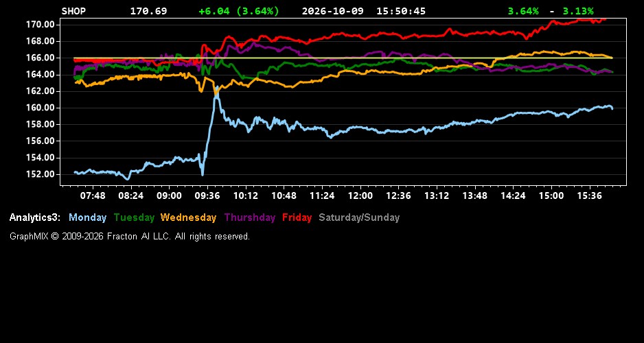The height and width of the screenshot is (343, 644).
Task: Click the 14:24 time axis label
Action: [513, 196]
